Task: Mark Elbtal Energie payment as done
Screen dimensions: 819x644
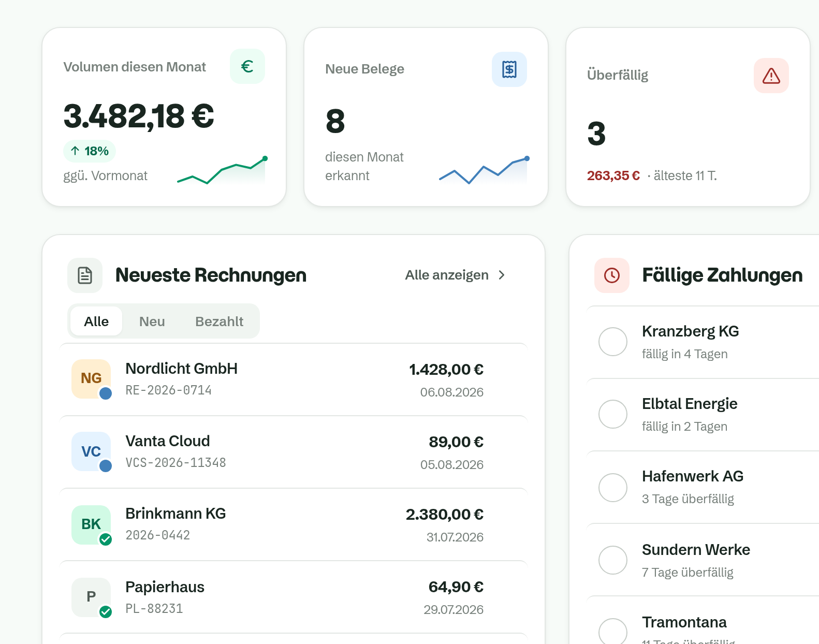Action: coord(613,414)
